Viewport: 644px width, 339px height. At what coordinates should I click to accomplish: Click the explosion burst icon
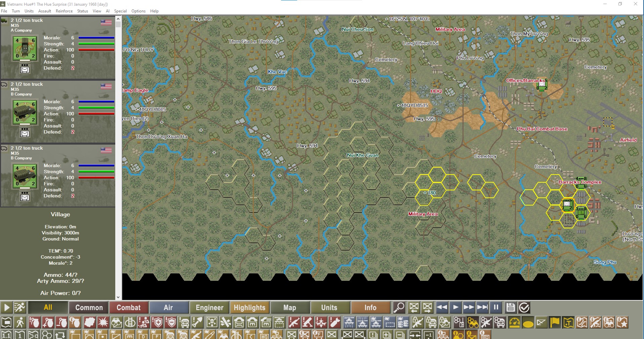pos(103,323)
